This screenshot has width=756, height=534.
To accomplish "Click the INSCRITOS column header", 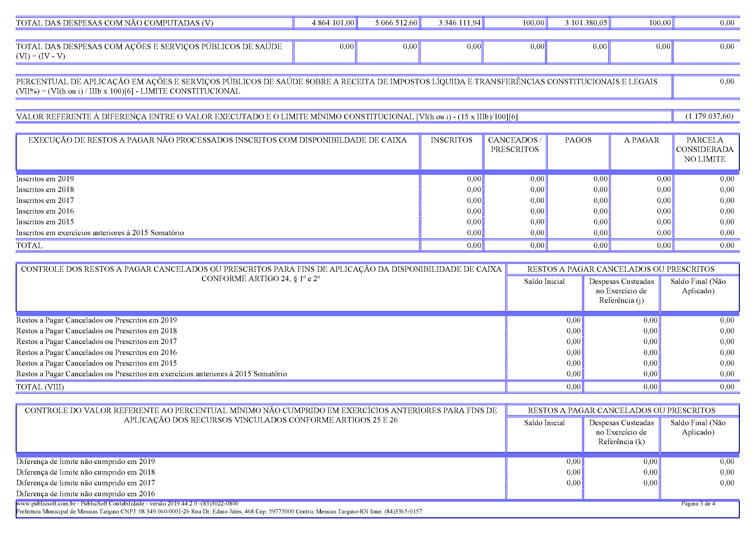I will point(451,140).
